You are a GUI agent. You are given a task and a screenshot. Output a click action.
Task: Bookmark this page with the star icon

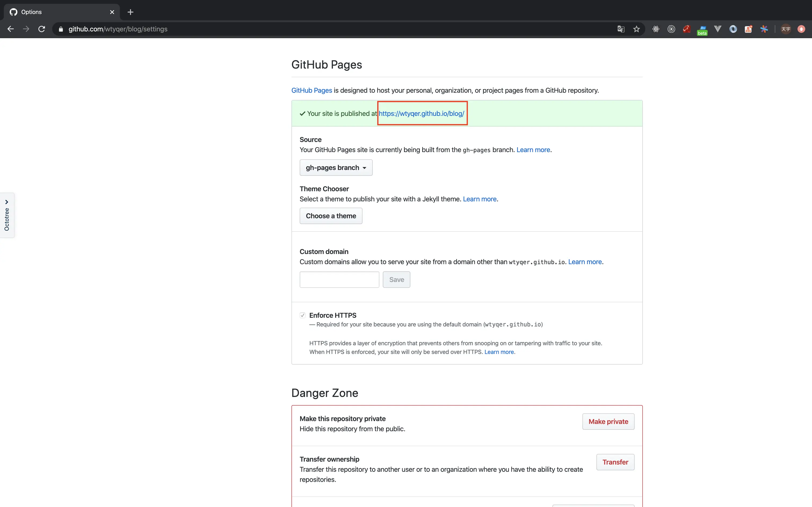(636, 29)
